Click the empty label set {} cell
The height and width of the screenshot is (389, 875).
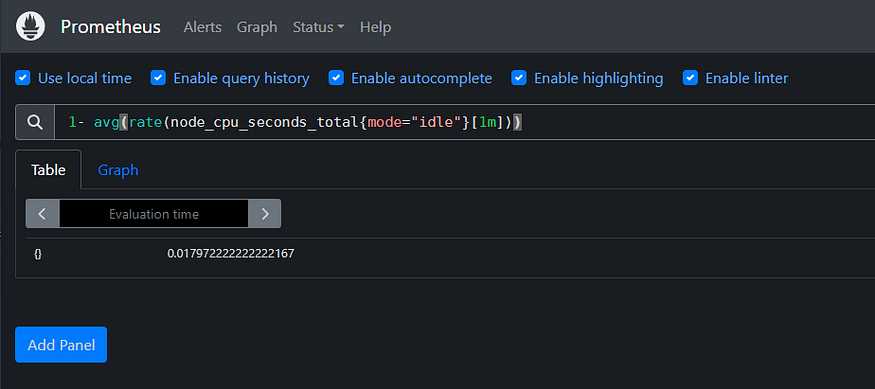click(38, 254)
